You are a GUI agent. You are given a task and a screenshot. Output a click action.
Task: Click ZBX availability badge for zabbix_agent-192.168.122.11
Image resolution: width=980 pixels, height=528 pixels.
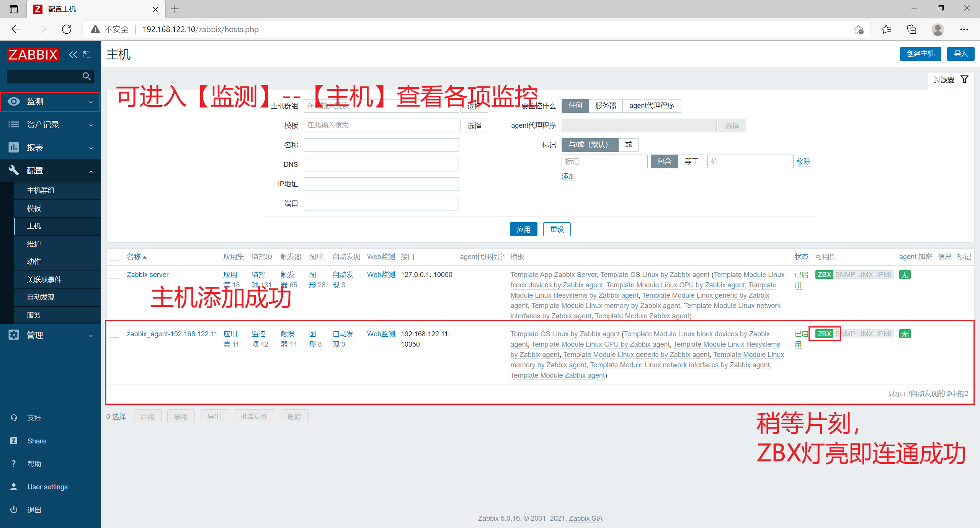pos(824,334)
